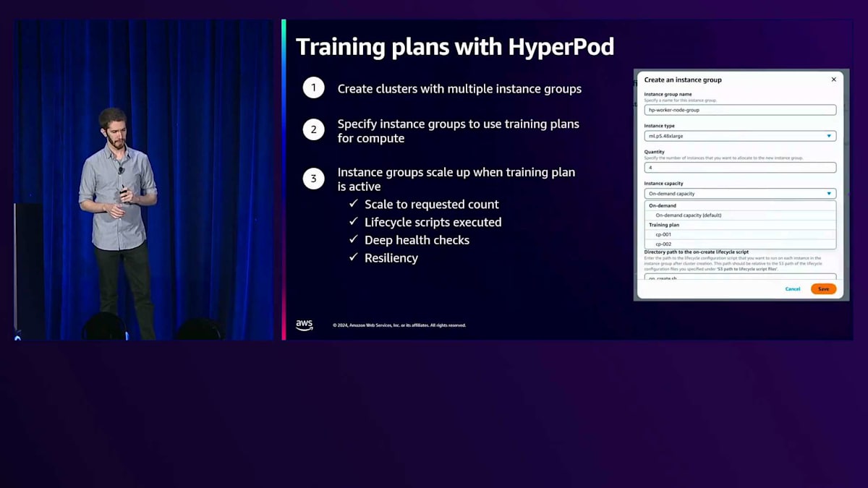Viewport: 868px width, 488px height.
Task: Collapse the Instance capacity dropdown
Action: (x=740, y=194)
